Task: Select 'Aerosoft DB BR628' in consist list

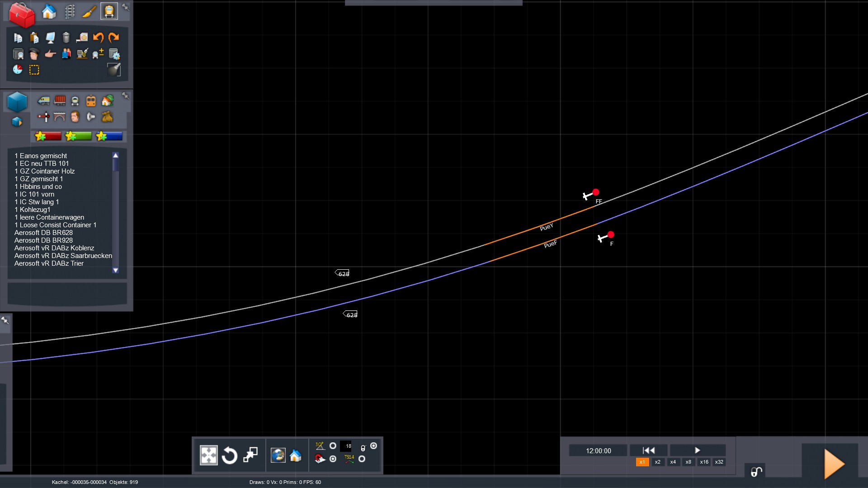Action: pyautogui.click(x=43, y=233)
